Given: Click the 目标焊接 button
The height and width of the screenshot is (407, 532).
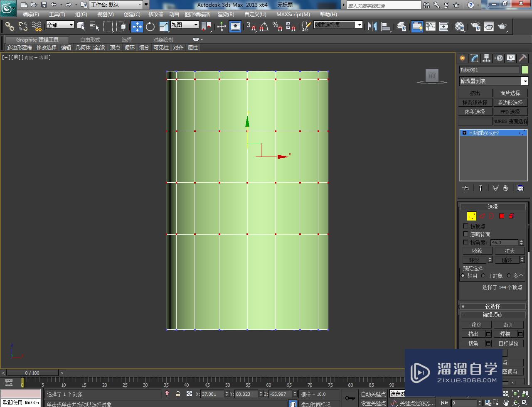Looking at the screenshot, I should tap(509, 343).
